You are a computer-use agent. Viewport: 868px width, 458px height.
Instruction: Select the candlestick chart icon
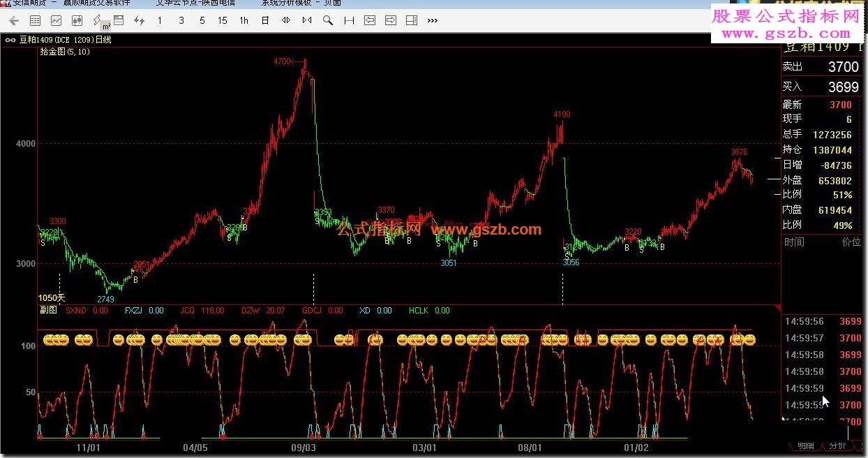pyautogui.click(x=77, y=21)
